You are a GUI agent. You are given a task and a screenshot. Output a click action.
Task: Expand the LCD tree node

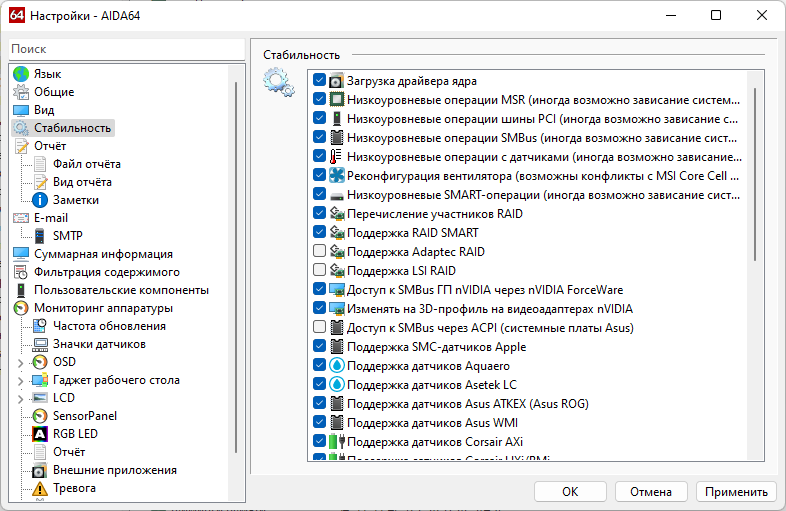21,399
